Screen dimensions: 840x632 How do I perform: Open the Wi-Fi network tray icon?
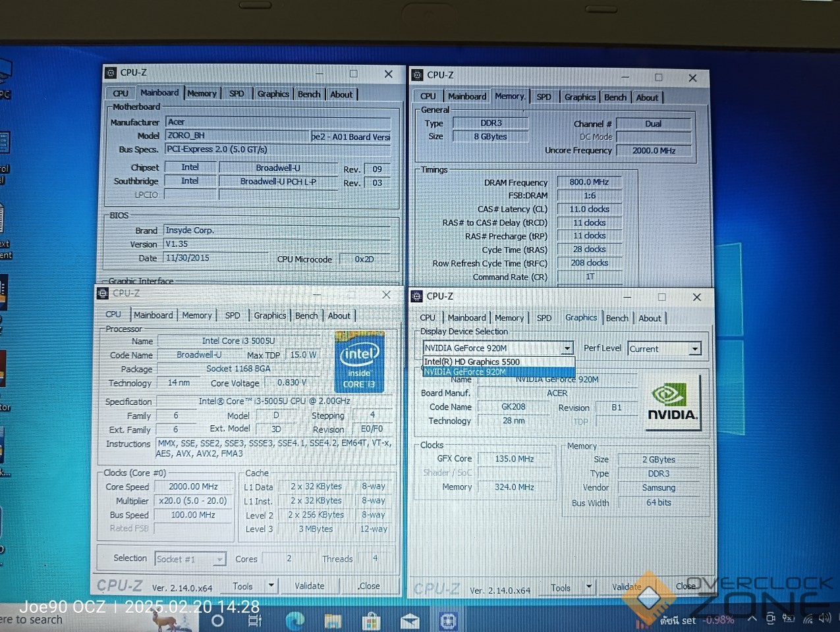(808, 619)
